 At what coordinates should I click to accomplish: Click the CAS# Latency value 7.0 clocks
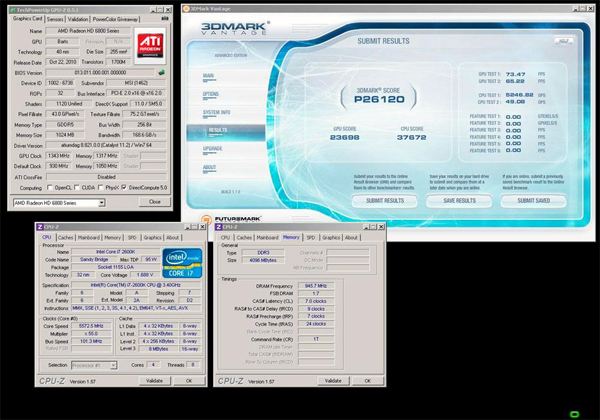pos(316,301)
